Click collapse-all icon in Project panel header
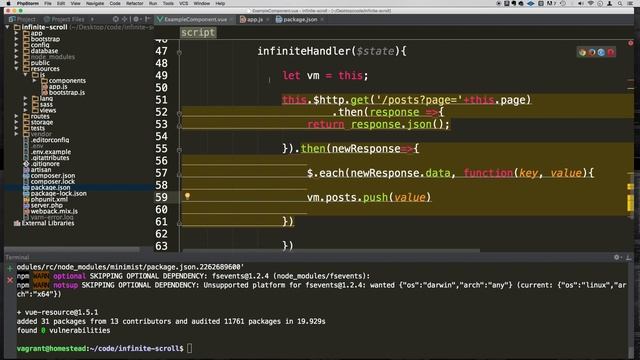Image resolution: width=640 pixels, height=360 pixels. 125,19
